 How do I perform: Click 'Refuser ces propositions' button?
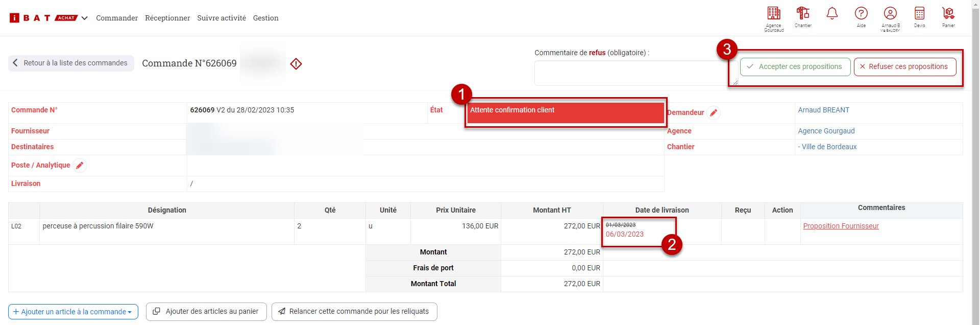pyautogui.click(x=905, y=67)
